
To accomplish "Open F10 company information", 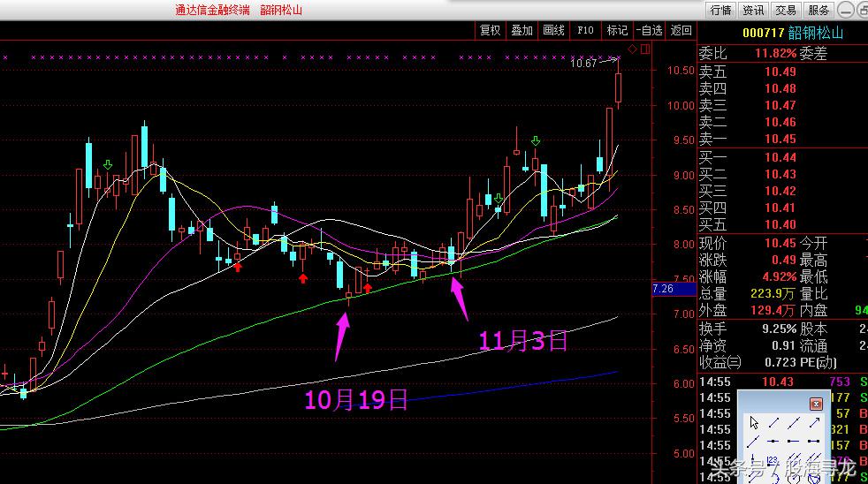I will click(x=585, y=30).
